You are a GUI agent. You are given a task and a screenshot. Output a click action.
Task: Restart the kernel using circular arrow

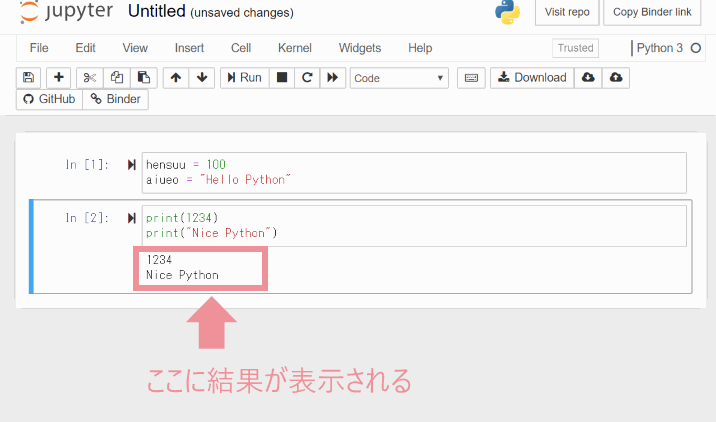(307, 78)
